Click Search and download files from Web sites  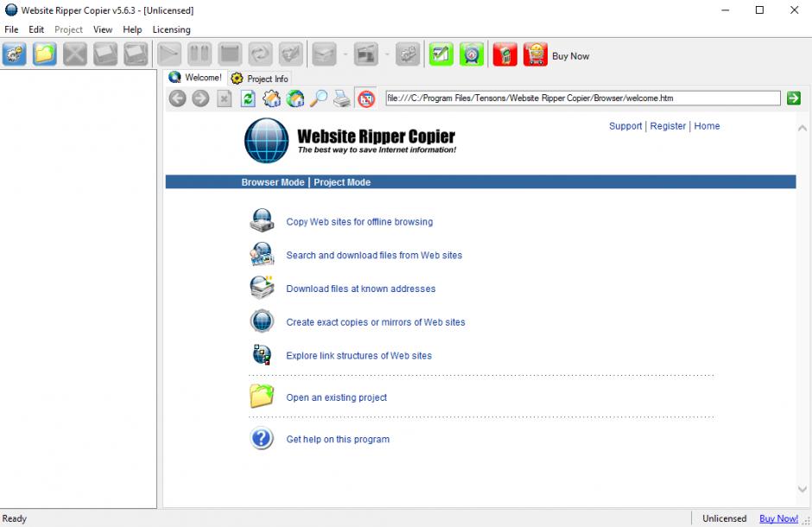tap(374, 255)
